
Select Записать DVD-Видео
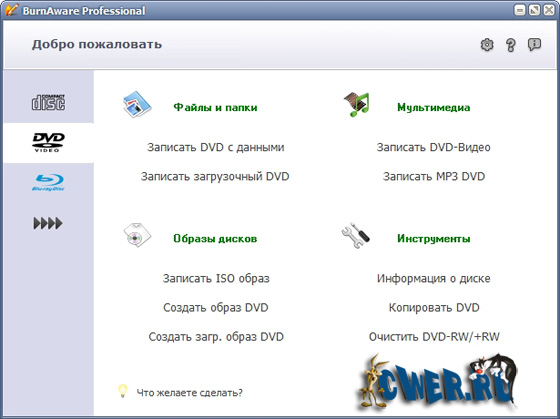click(434, 147)
